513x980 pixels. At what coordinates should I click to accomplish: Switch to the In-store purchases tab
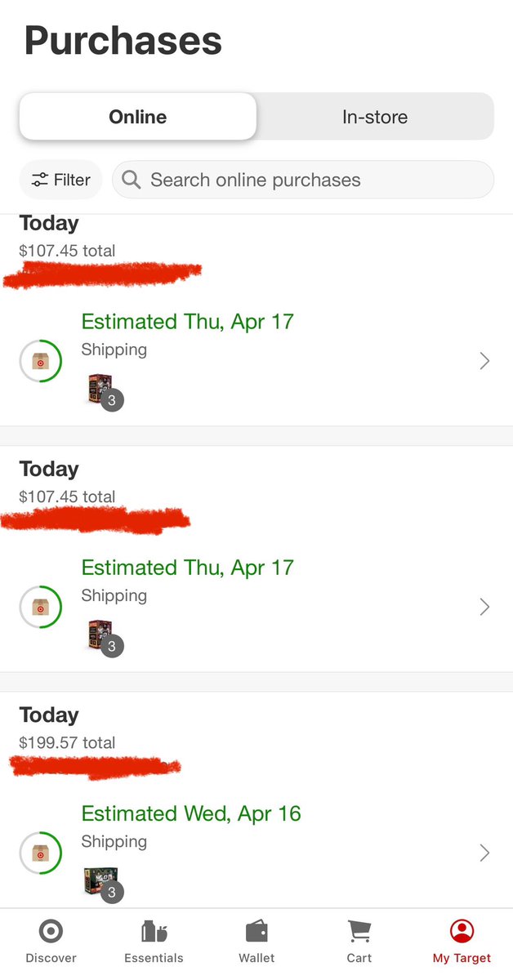tap(375, 117)
